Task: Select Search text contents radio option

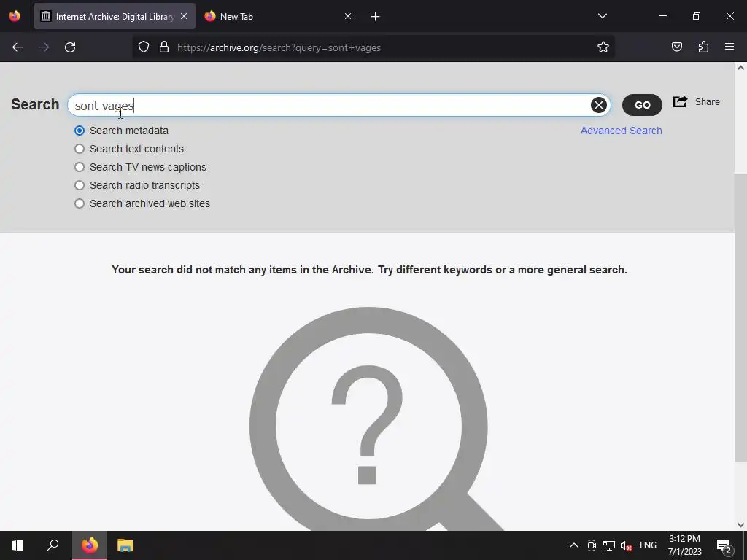Action: coord(80,149)
